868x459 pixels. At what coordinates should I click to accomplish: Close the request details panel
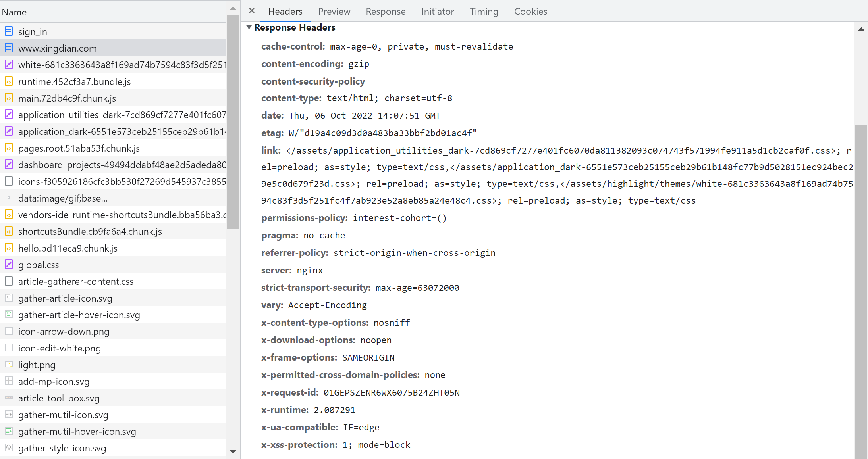[252, 11]
